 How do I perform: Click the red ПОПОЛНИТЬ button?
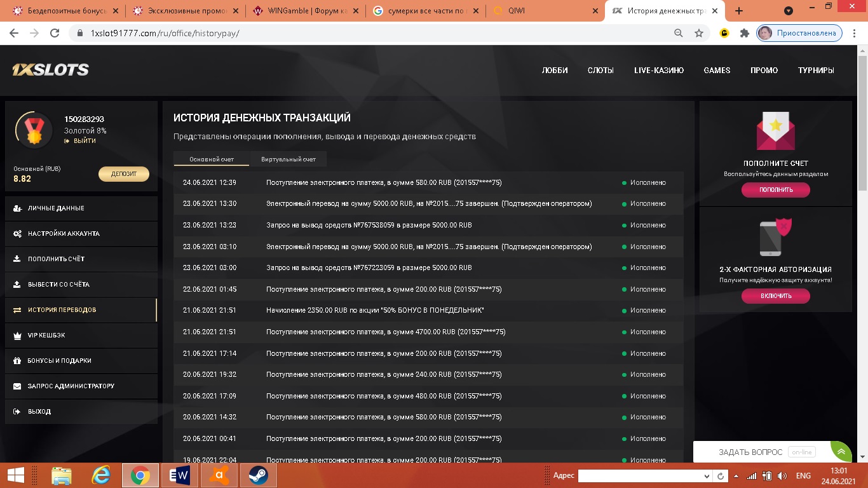pos(775,190)
